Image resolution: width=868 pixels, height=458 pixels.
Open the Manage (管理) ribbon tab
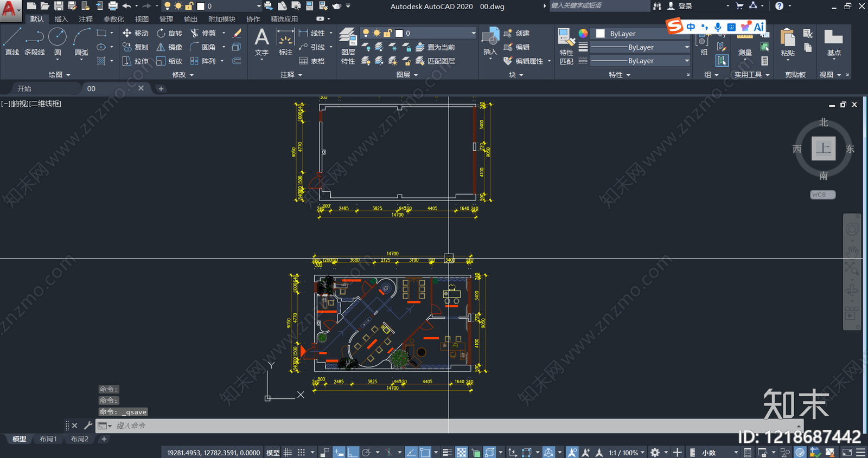(166, 19)
